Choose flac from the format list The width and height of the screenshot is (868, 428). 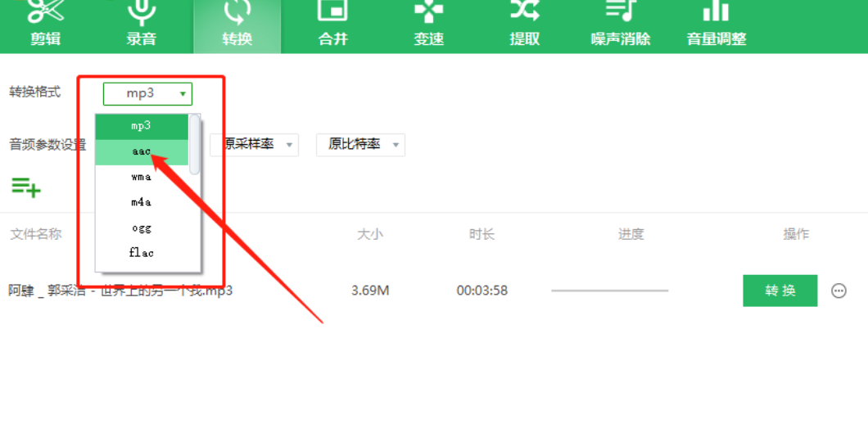142,253
